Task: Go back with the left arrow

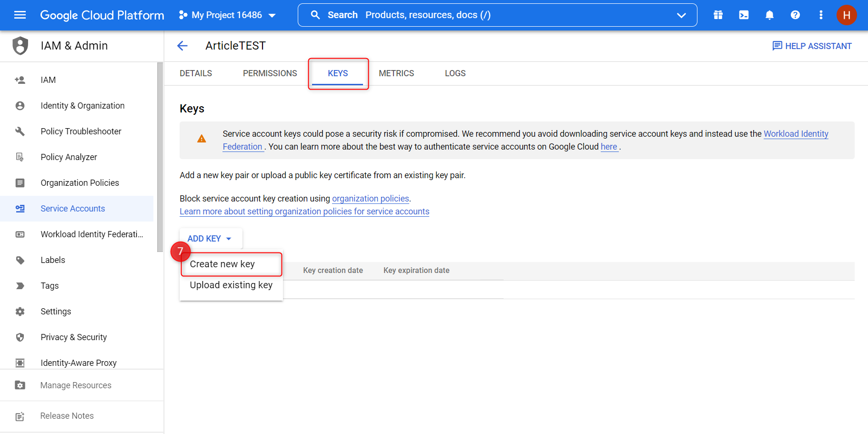Action: coord(182,46)
